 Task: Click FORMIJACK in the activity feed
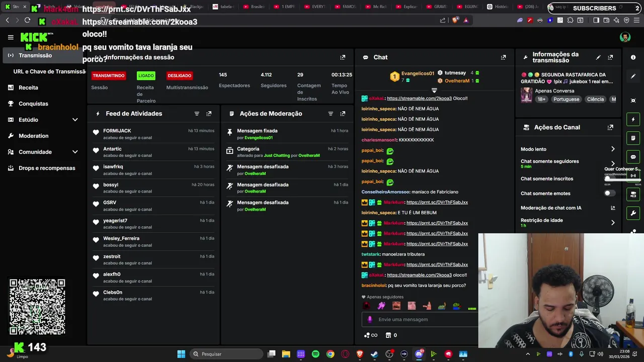point(117,131)
